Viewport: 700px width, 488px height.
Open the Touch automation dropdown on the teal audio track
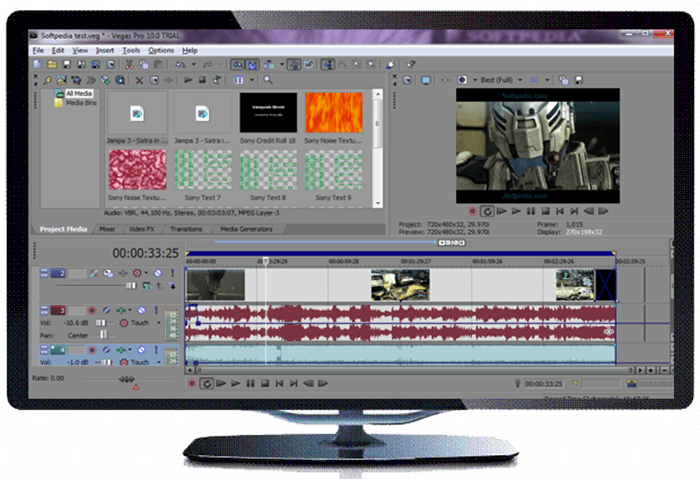(x=158, y=362)
